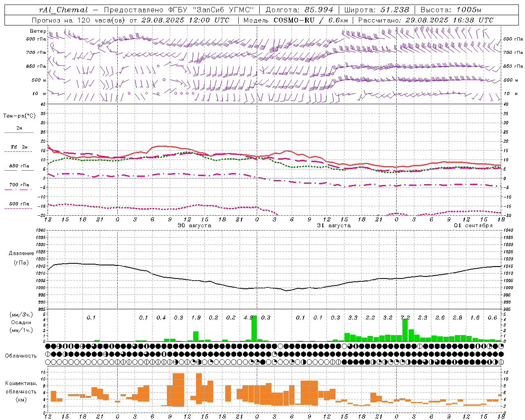The height and width of the screenshot is (420, 525).
Task: Click the 0.4 precipitation total value
Action: pyautogui.click(x=161, y=318)
